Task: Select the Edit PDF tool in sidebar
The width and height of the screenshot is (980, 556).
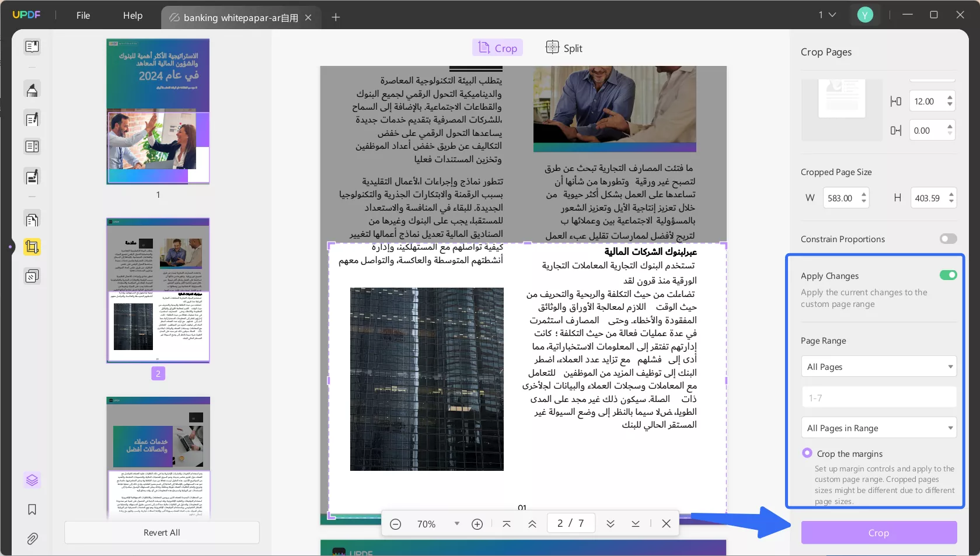Action: click(x=32, y=118)
